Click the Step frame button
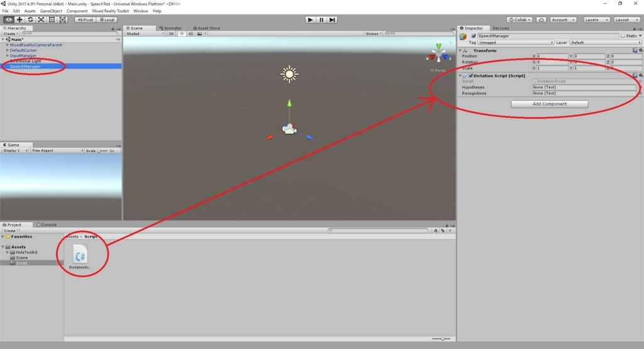Viewport: 644px width, 349px height. click(332, 19)
